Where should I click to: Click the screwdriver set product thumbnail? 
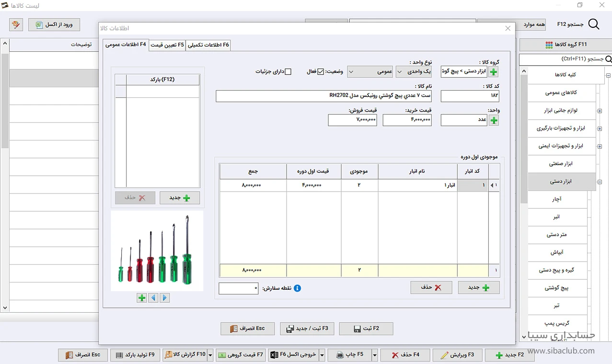tap(157, 250)
